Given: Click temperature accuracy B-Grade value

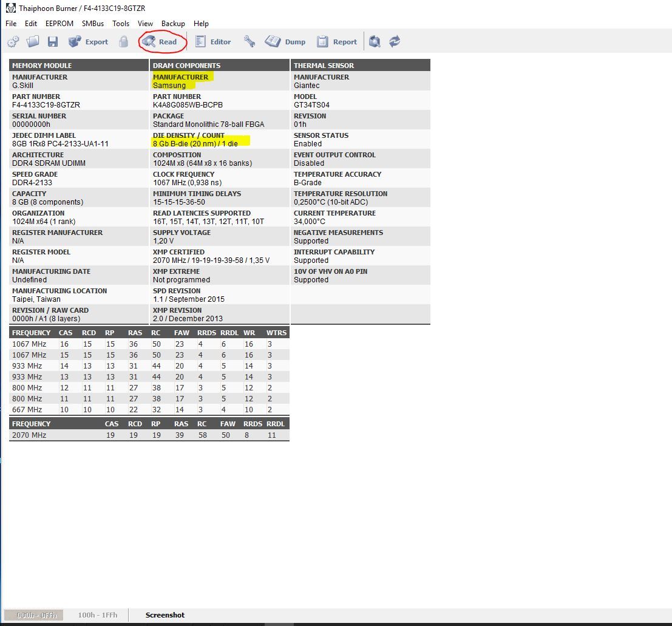Looking at the screenshot, I should tap(308, 182).
